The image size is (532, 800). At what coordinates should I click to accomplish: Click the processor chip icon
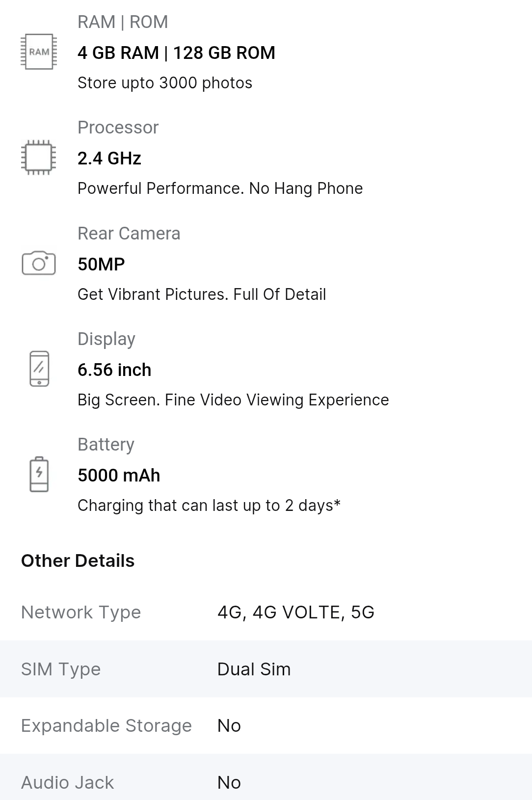[x=39, y=158]
